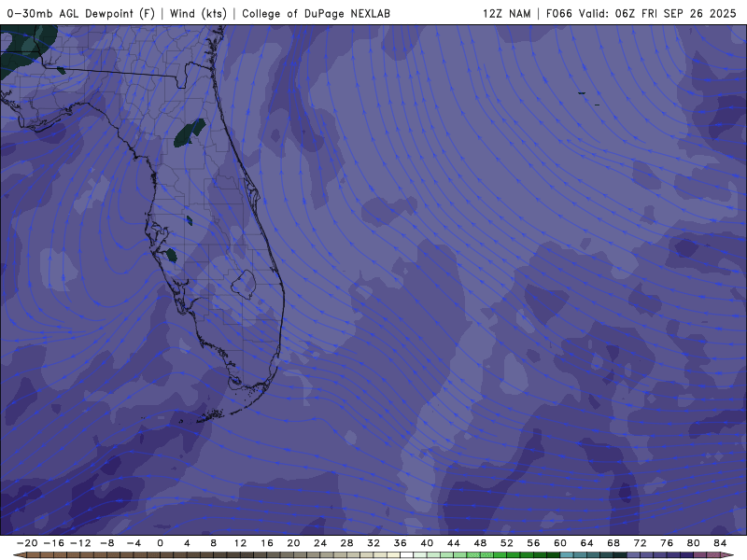Click the 36 value on the color scale
This screenshot has width=747, height=560.
(x=401, y=543)
